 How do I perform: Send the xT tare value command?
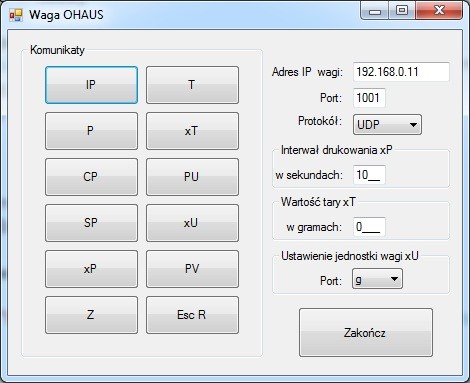(x=192, y=131)
